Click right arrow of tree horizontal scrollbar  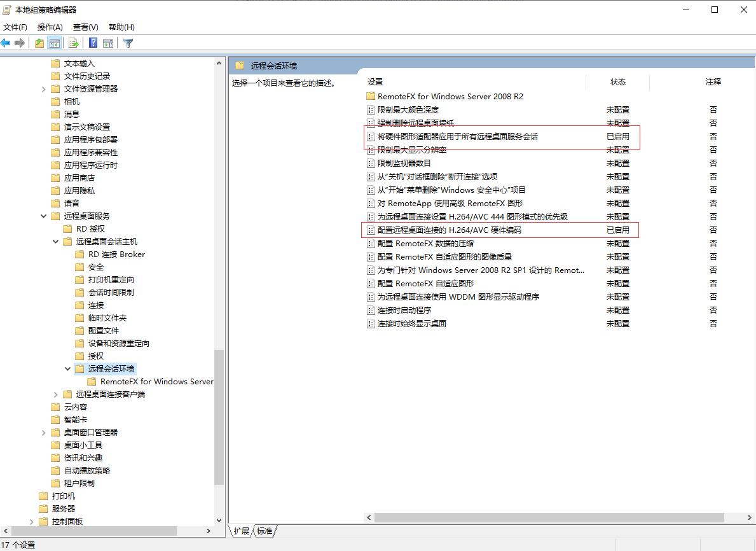(x=209, y=531)
